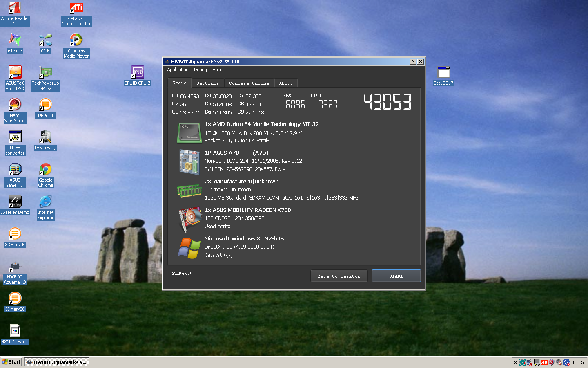Click the question mark title bar button
The height and width of the screenshot is (368, 588).
[413, 62]
